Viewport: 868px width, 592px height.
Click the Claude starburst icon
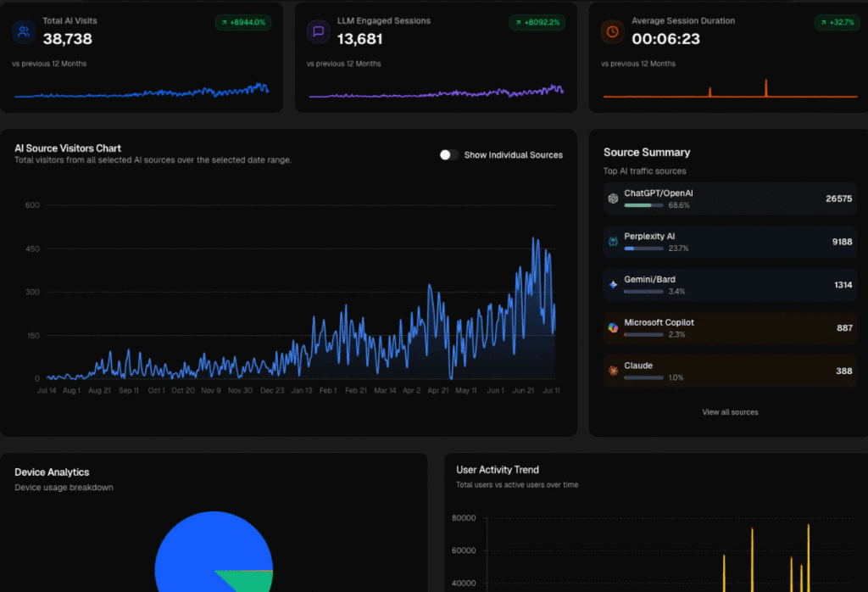pyautogui.click(x=613, y=371)
